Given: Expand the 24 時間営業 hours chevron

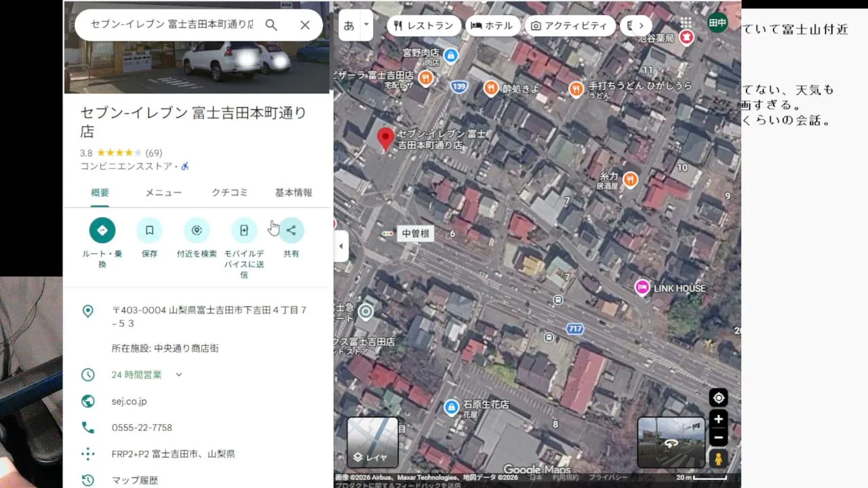Looking at the screenshot, I should [x=179, y=374].
